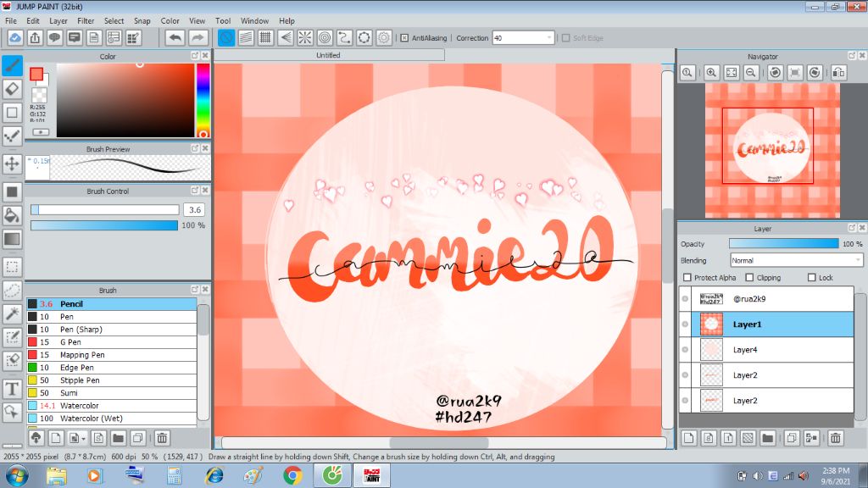Image resolution: width=868 pixels, height=488 pixels.
Task: Click the Navigator preview thumbnail
Action: coord(772,151)
